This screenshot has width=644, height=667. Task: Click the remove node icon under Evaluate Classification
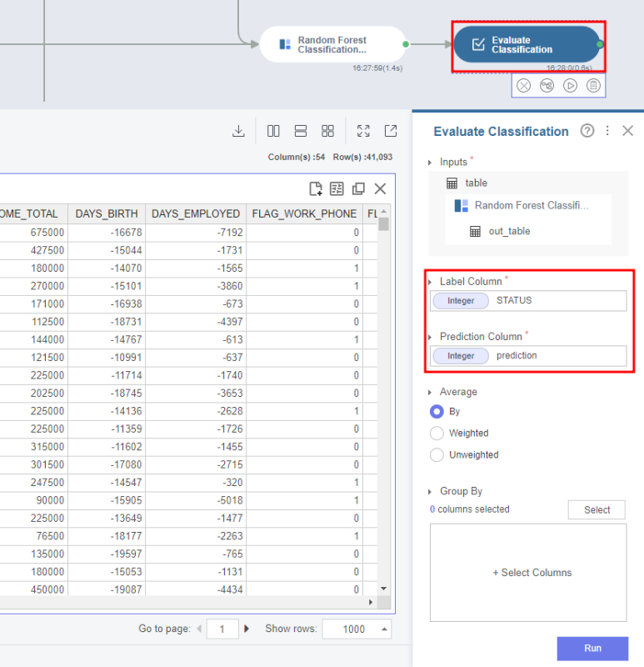point(524,86)
